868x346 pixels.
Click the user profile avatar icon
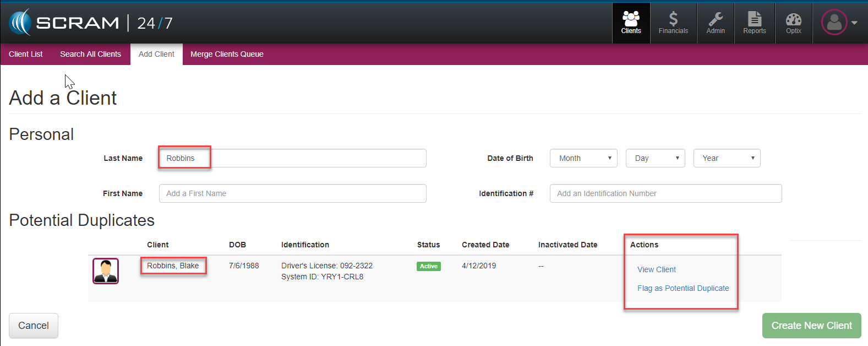coord(834,23)
